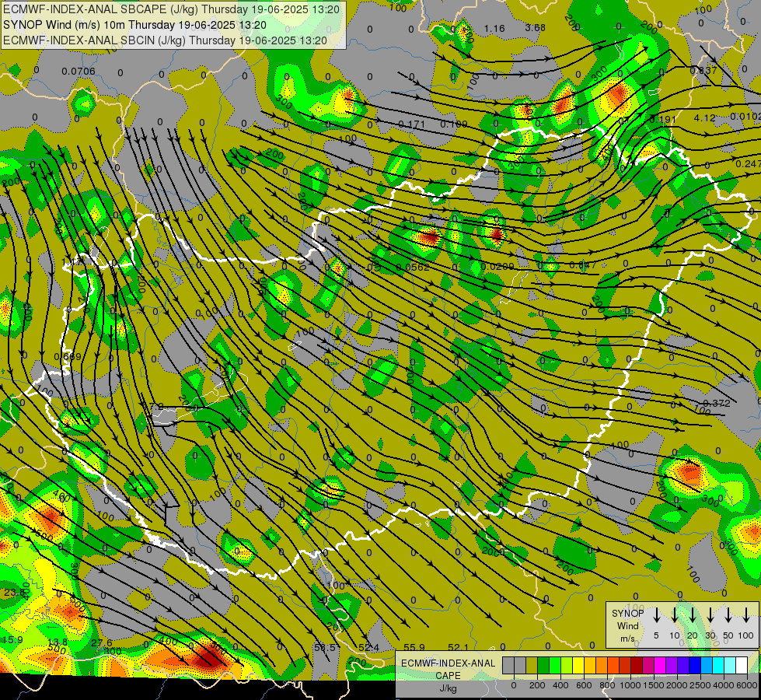Click the map value 0.171
761x700 pixels.
[411, 124]
